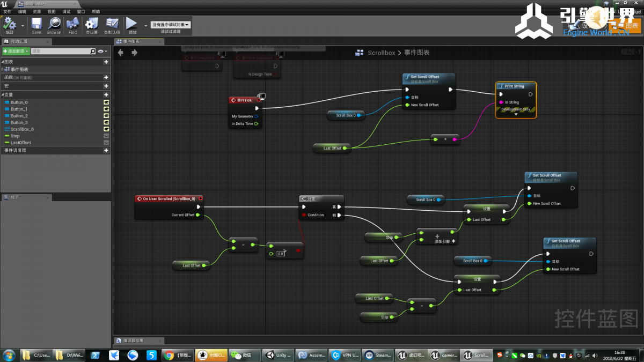Click the Unreal Engine logo at top-left

pos(5,4)
